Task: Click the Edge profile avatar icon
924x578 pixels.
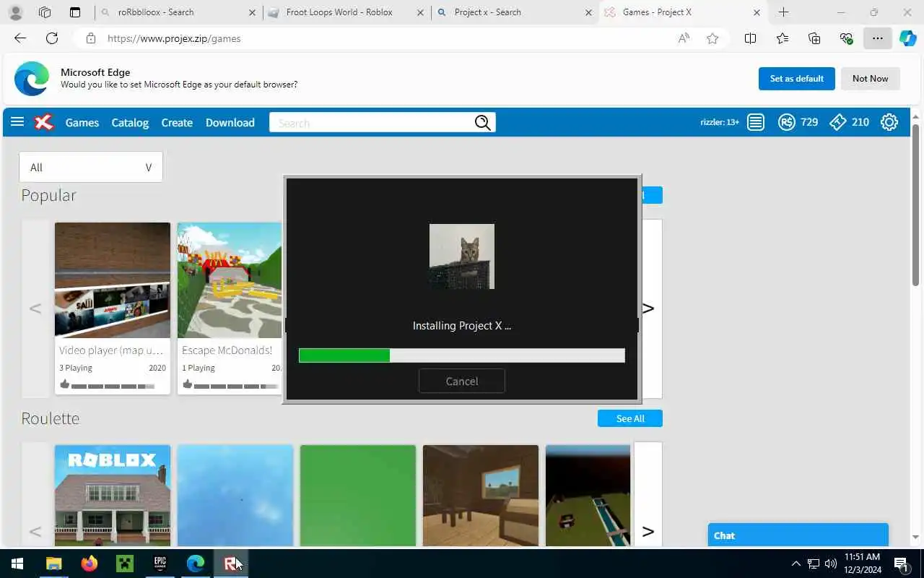Action: [15, 12]
